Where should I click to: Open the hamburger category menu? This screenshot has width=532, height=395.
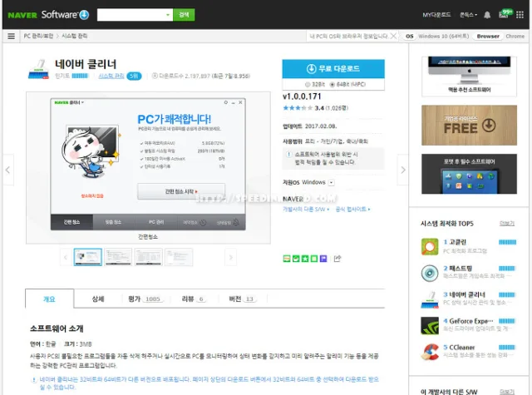(11, 36)
